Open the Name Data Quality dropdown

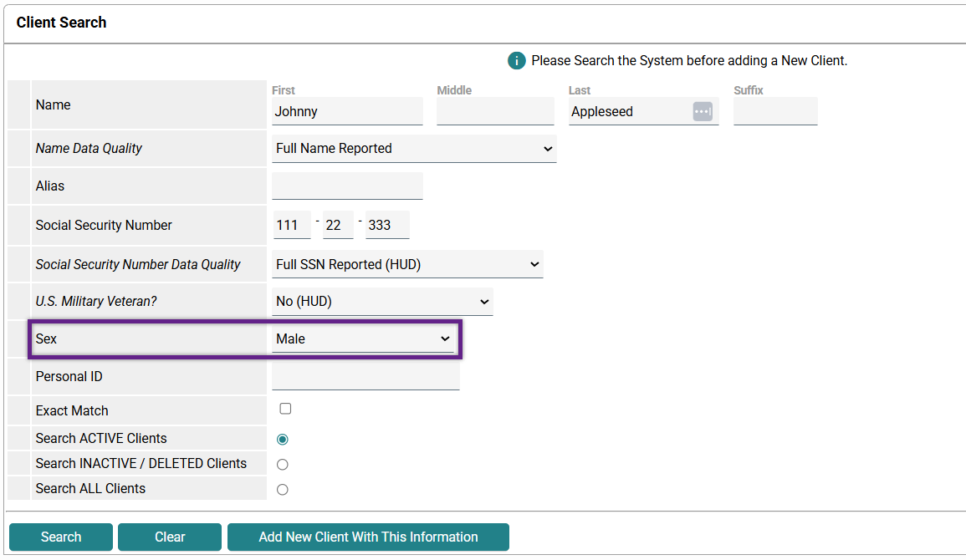pos(414,149)
